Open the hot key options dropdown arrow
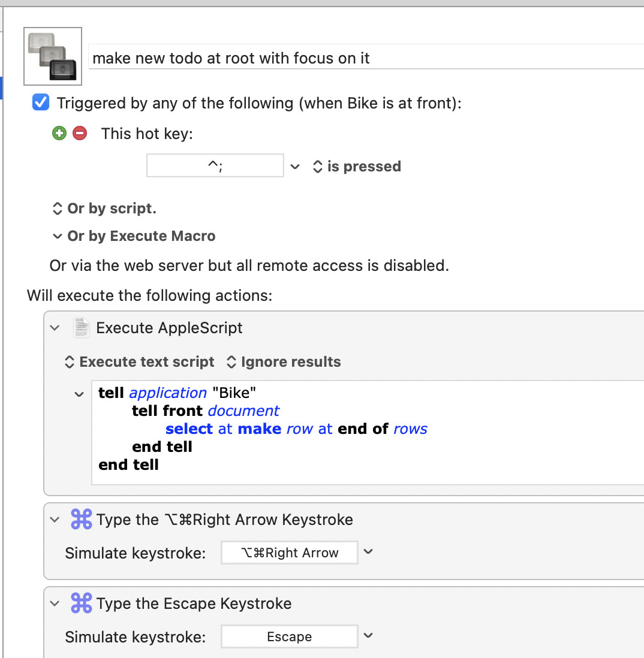 [295, 167]
